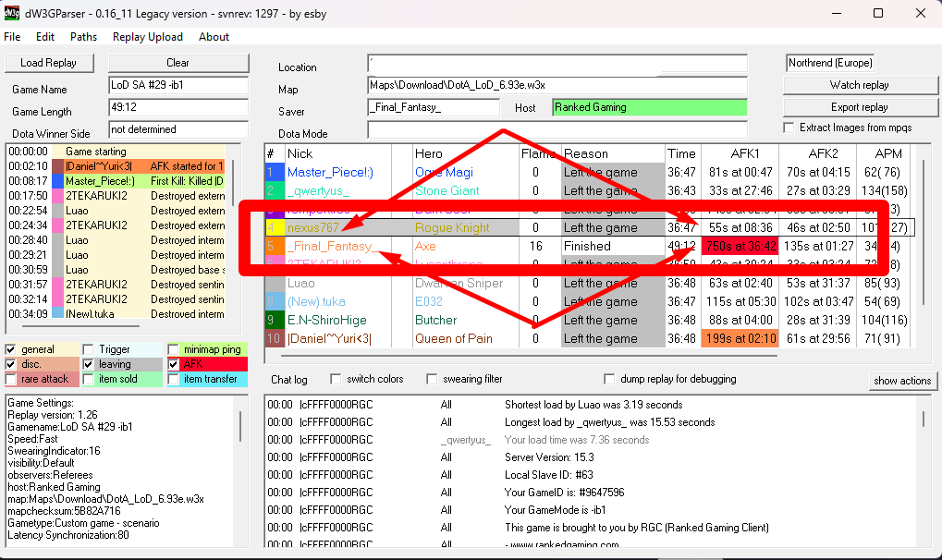
Task: Enable dump replay for debugging checkbox
Action: coord(609,379)
